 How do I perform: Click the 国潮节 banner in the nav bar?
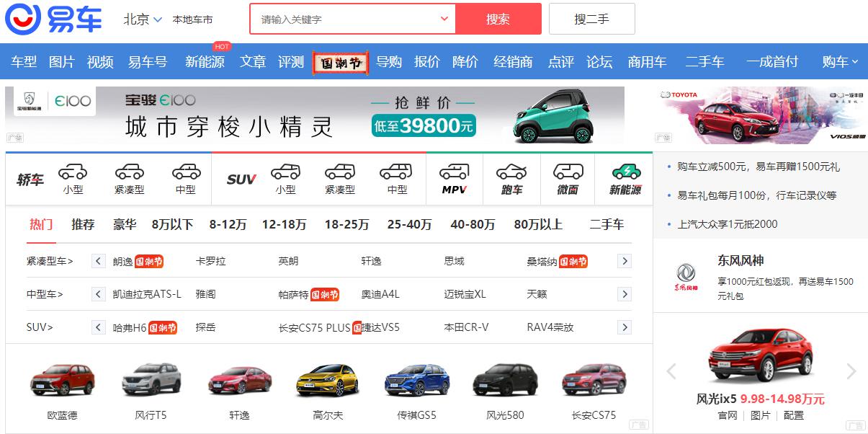[340, 62]
